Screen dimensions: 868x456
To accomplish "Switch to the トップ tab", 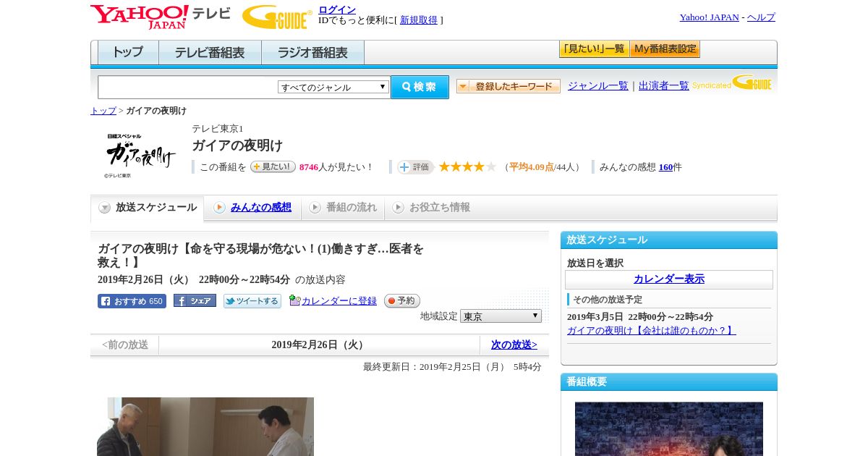I will coord(128,53).
